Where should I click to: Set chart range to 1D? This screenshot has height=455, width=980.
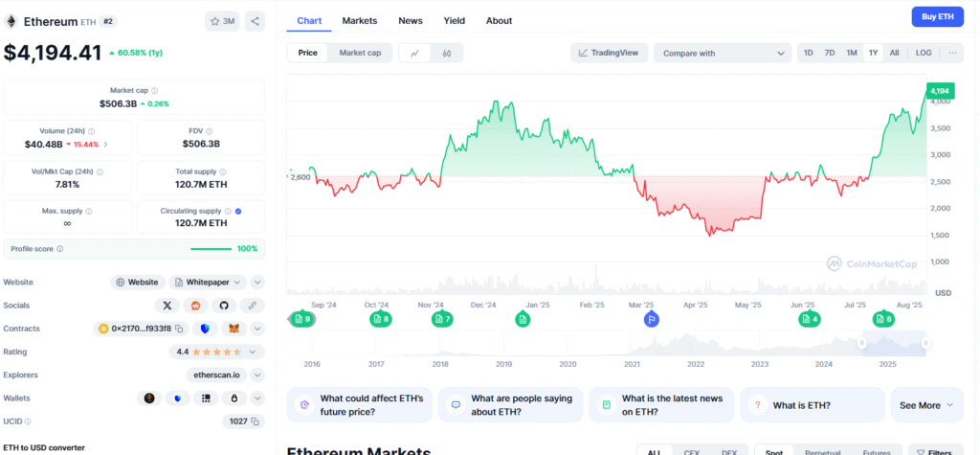(808, 54)
